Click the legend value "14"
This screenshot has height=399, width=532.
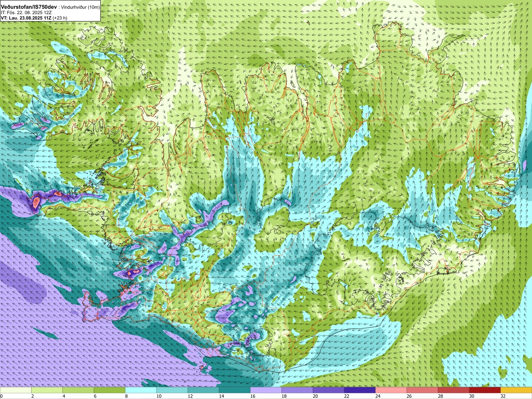pyautogui.click(x=222, y=396)
